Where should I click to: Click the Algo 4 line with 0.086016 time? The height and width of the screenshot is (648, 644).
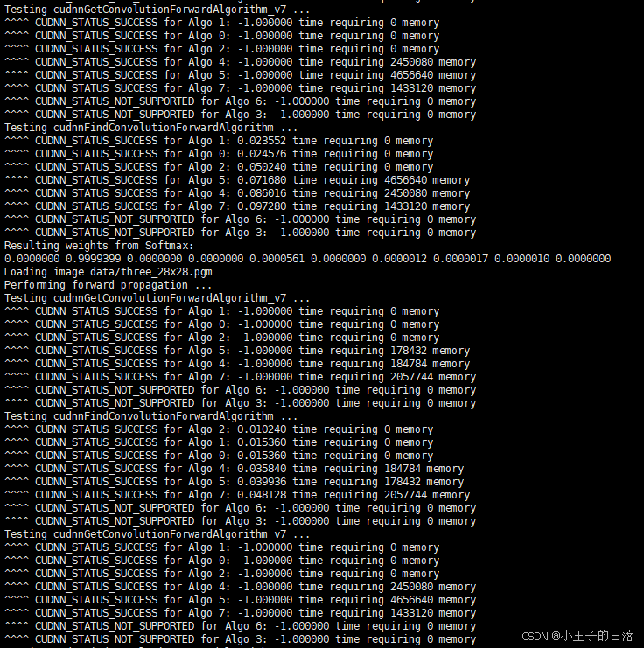(x=237, y=193)
